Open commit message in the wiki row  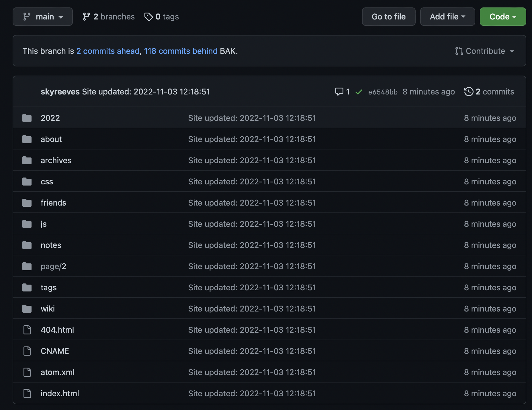(x=252, y=309)
